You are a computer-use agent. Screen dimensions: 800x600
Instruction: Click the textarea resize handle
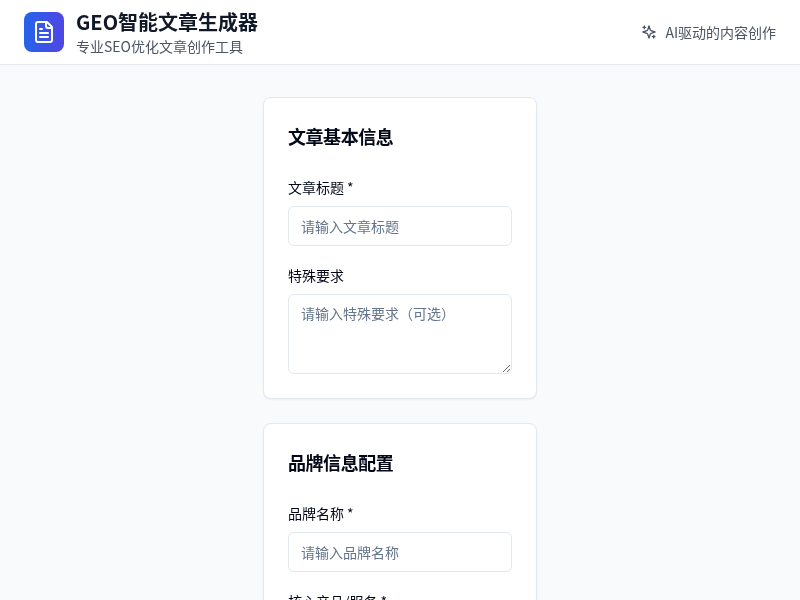point(506,367)
